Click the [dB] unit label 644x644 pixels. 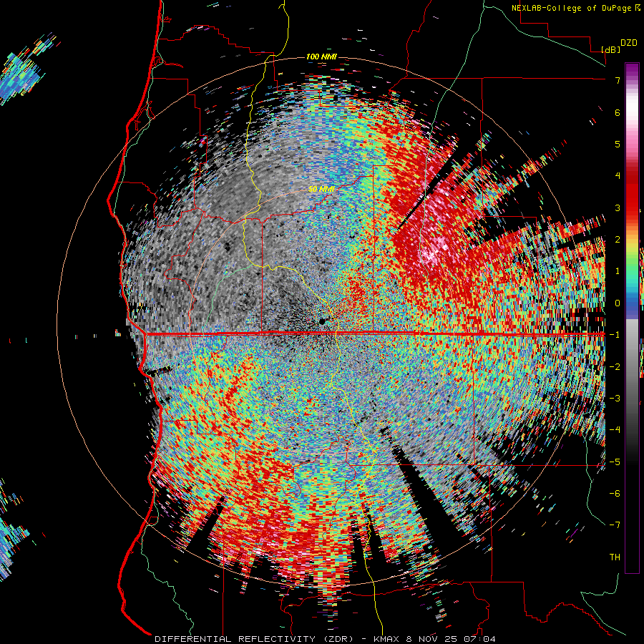click(610, 49)
